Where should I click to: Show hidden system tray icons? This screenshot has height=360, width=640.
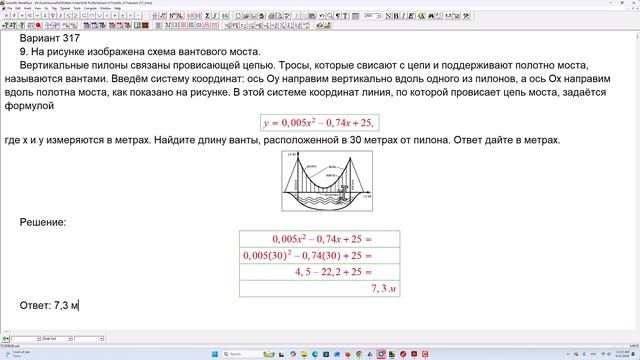568,354
